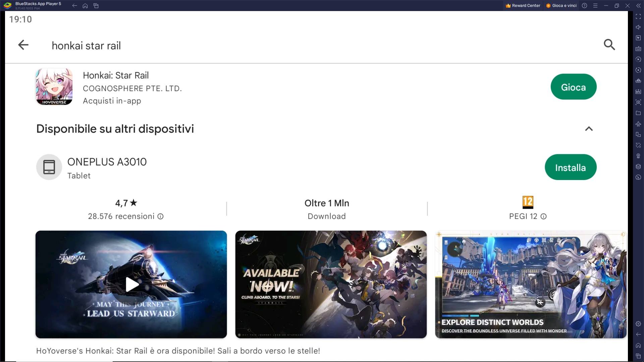The image size is (644, 362).
Task: Click title bar back arrow
Action: (x=74, y=5)
